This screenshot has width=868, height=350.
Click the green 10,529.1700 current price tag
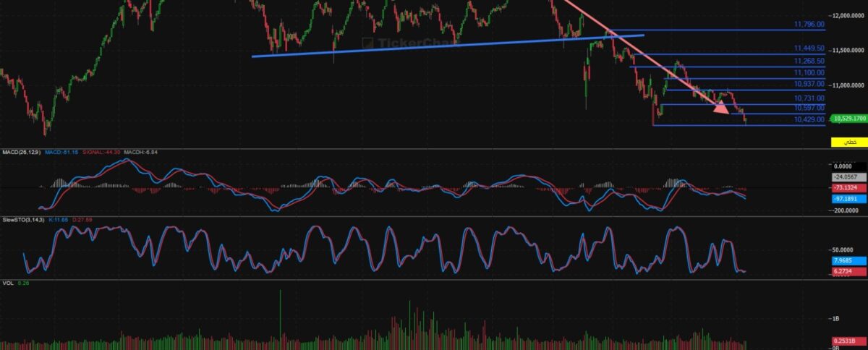click(848, 118)
